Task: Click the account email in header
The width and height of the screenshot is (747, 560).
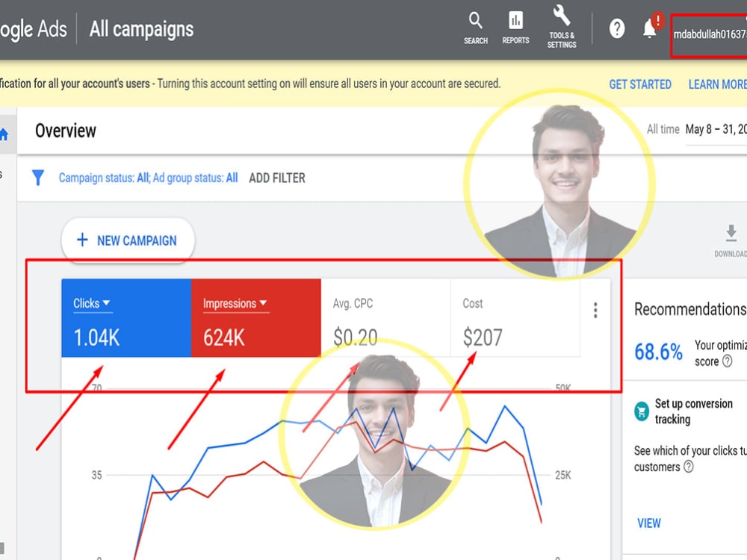Action: [x=710, y=34]
